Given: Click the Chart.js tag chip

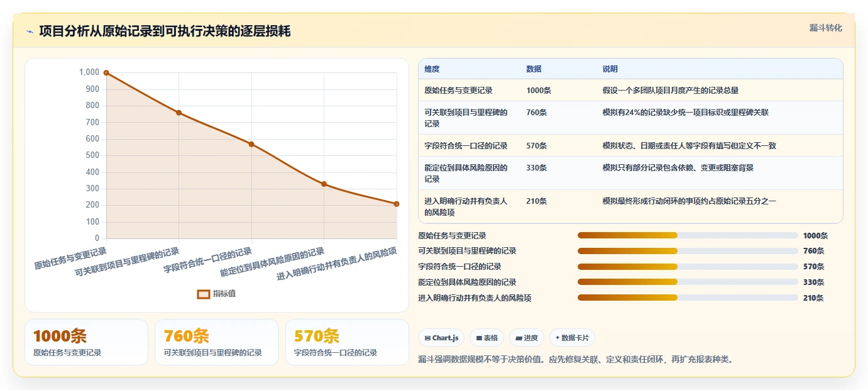Looking at the screenshot, I should click(441, 338).
